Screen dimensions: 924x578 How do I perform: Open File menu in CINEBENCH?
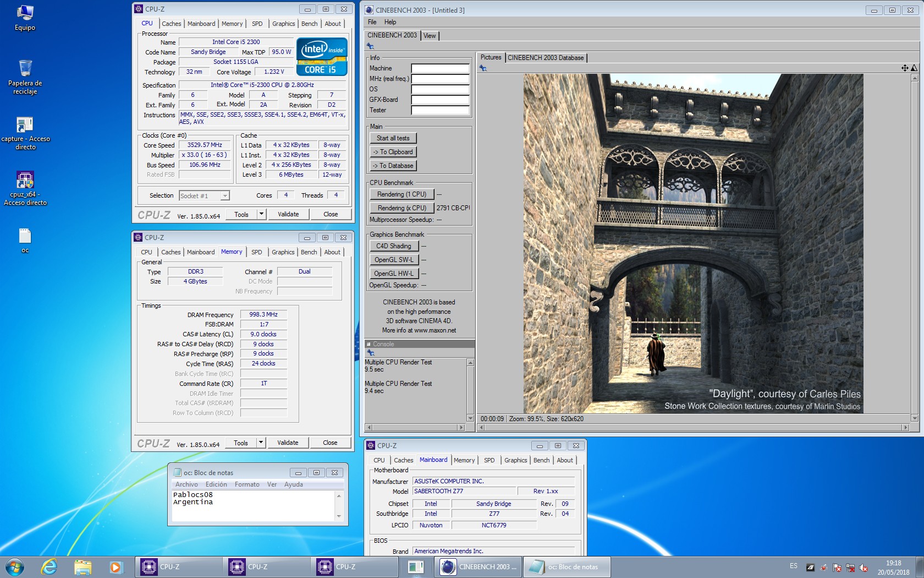pyautogui.click(x=372, y=22)
